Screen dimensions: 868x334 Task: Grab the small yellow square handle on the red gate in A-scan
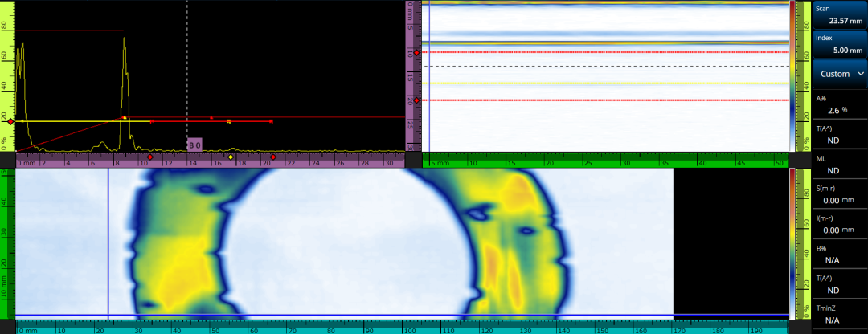point(228,121)
